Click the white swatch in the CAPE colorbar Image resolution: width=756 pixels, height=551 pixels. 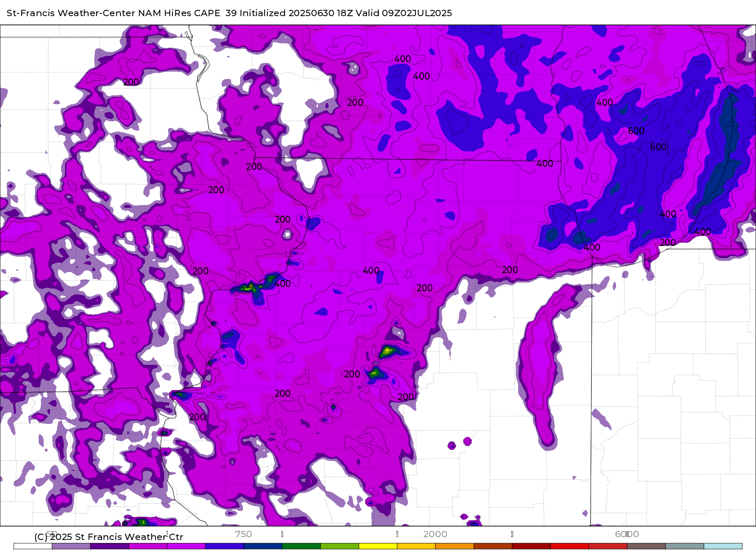coord(33,546)
